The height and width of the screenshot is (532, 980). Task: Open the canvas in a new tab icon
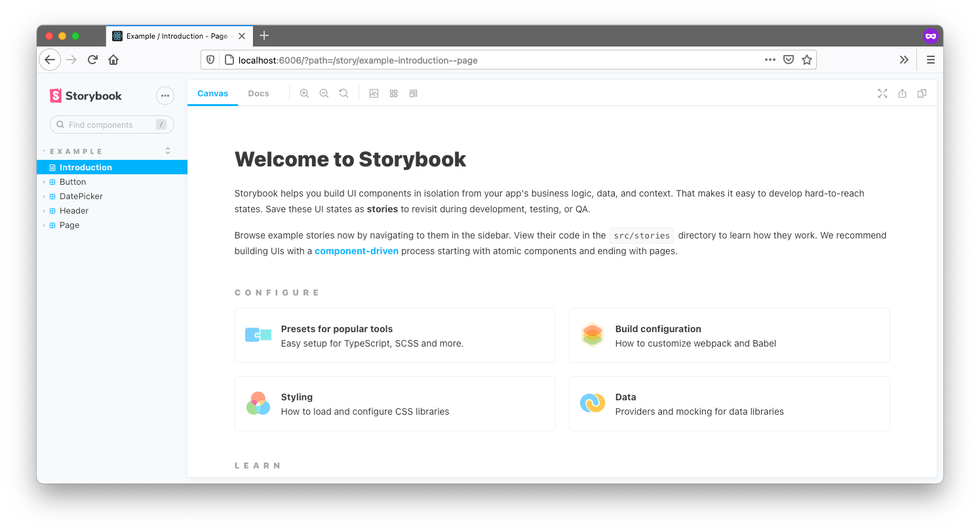(x=902, y=94)
